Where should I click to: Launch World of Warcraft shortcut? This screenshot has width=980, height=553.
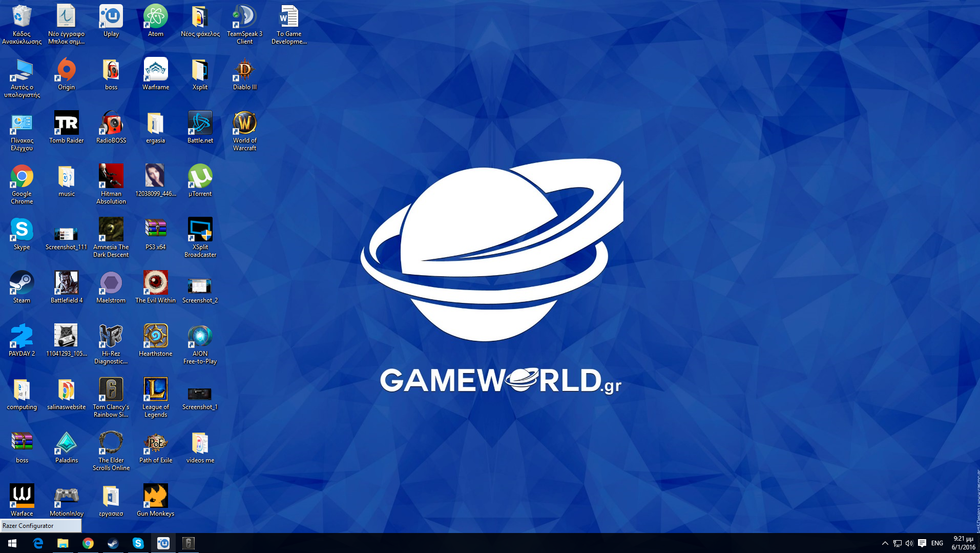[x=244, y=131]
